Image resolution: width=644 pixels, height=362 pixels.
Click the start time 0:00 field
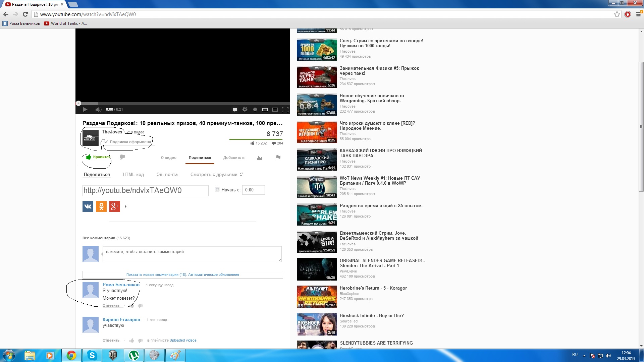pos(254,190)
